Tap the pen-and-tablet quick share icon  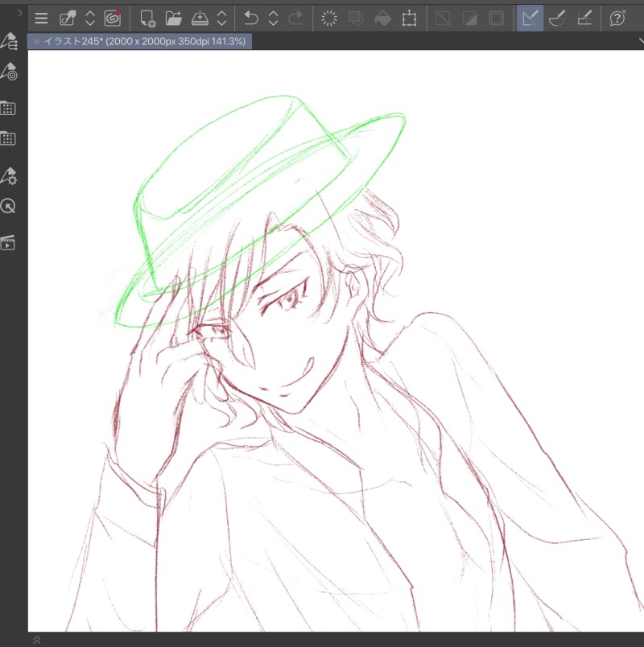[x=68, y=19]
